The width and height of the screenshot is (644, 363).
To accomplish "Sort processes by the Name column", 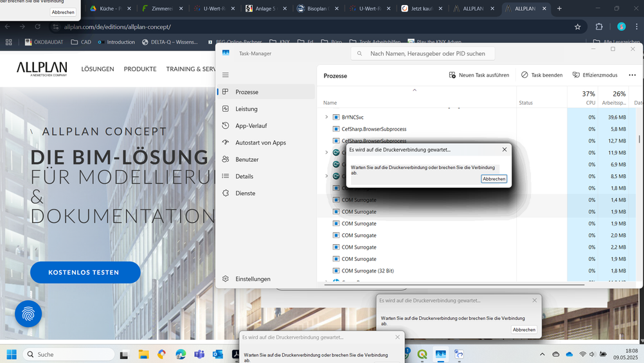I will click(330, 103).
